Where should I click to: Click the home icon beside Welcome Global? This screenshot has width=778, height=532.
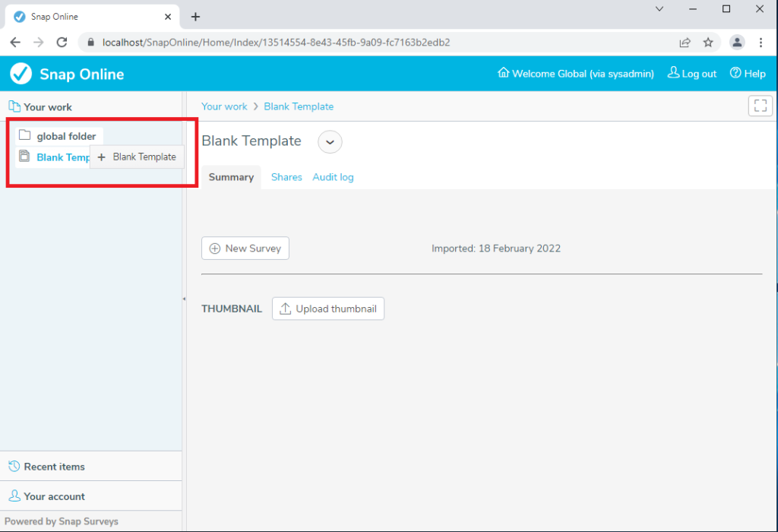(503, 73)
